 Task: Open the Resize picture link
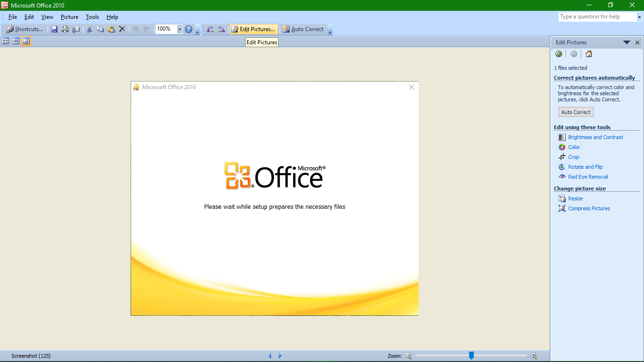tap(570, 198)
